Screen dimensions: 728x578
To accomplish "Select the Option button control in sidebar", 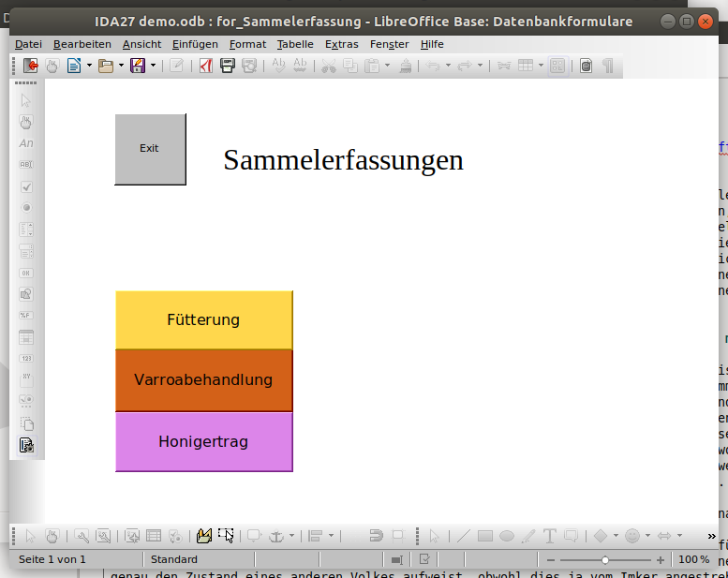I will point(26,208).
